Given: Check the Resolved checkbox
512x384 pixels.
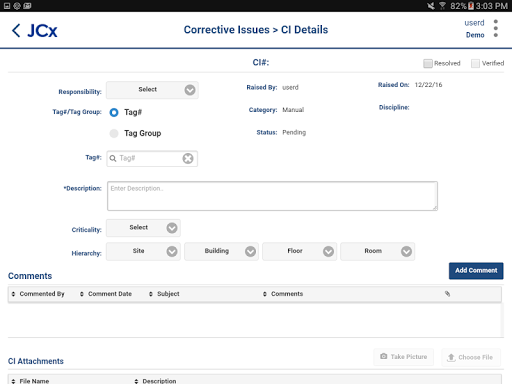Looking at the screenshot, I should (x=428, y=63).
